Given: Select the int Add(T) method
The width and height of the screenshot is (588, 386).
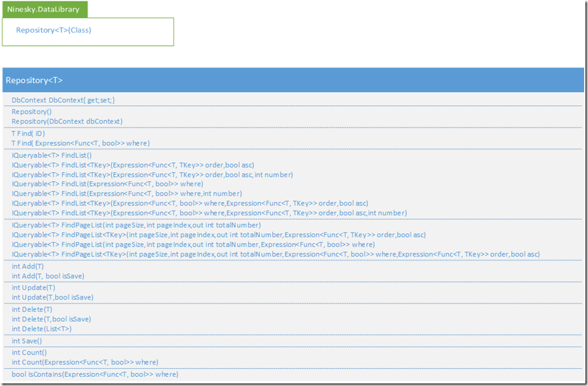Looking at the screenshot, I should [x=28, y=266].
